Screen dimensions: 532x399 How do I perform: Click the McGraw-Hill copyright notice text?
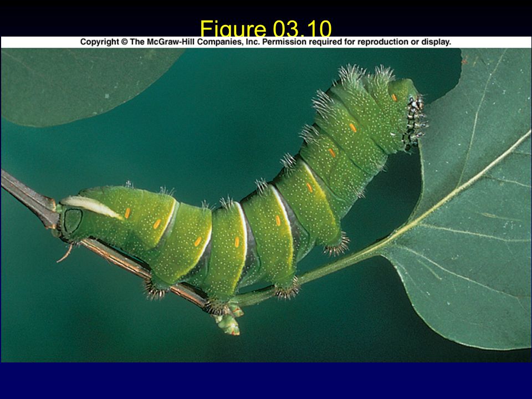pyautogui.click(x=265, y=42)
